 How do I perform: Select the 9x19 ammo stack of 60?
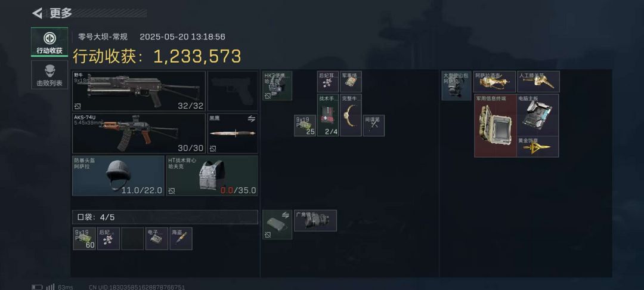coord(85,239)
